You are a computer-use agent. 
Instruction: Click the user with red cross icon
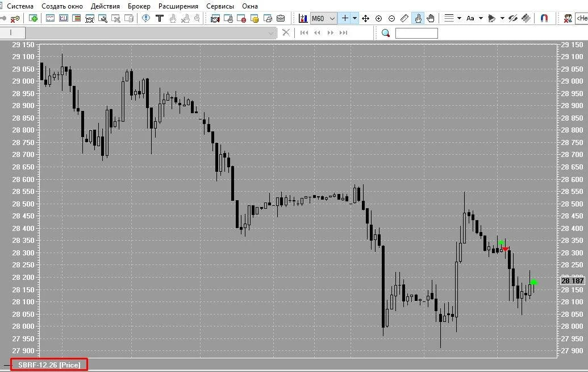click(568, 18)
